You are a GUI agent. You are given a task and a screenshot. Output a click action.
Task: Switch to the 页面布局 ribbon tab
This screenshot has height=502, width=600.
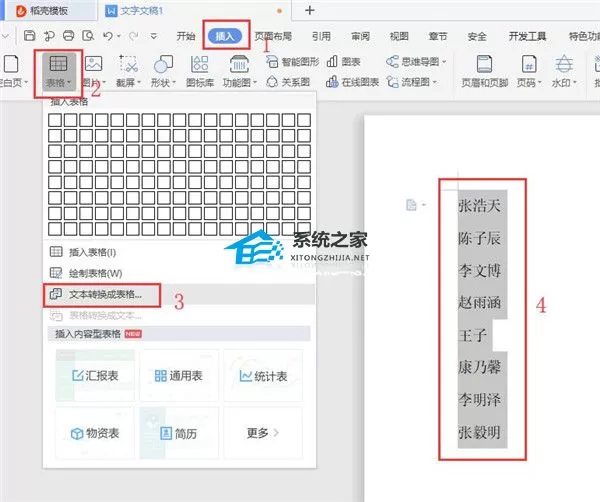coord(274,36)
